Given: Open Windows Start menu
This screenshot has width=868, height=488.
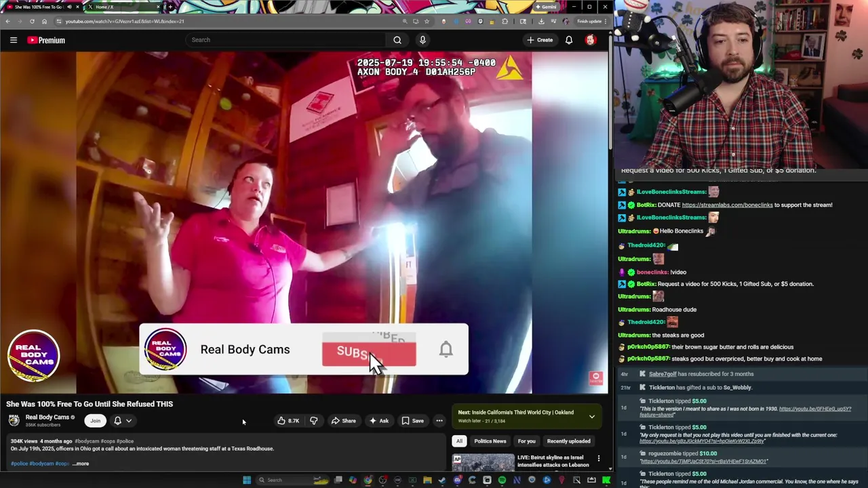Looking at the screenshot, I should coord(247,480).
